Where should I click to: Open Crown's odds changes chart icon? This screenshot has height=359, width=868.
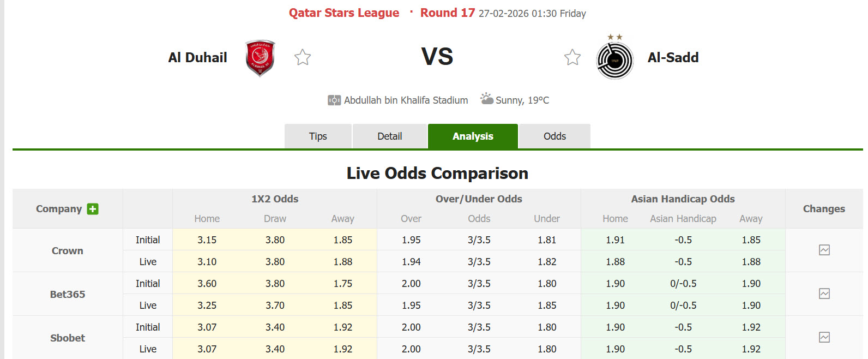coord(824,250)
